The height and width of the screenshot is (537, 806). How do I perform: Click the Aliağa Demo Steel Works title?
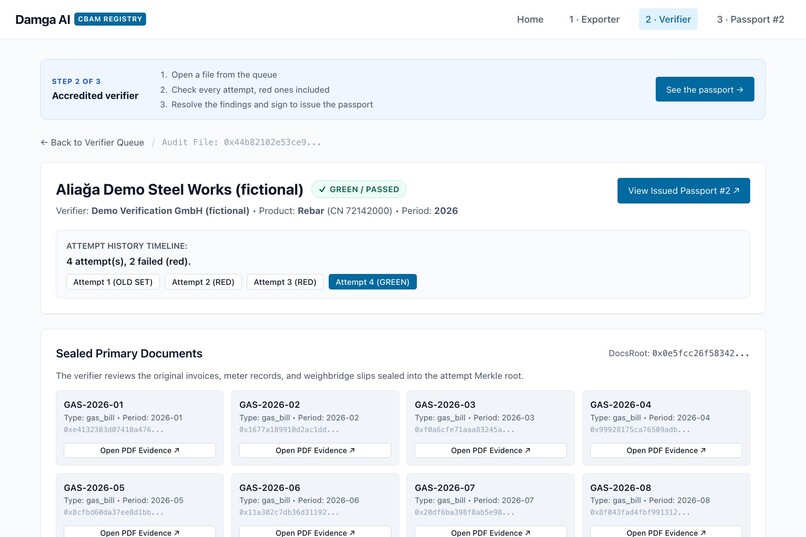pyautogui.click(x=179, y=190)
